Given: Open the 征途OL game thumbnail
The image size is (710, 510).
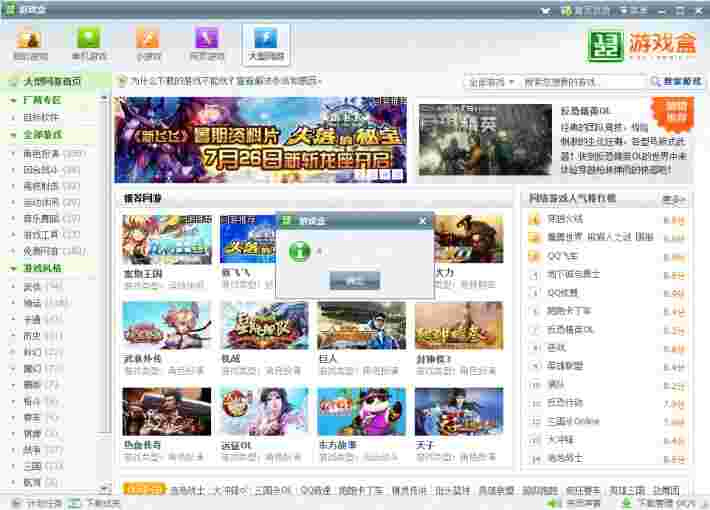Looking at the screenshot, I should click(264, 411).
